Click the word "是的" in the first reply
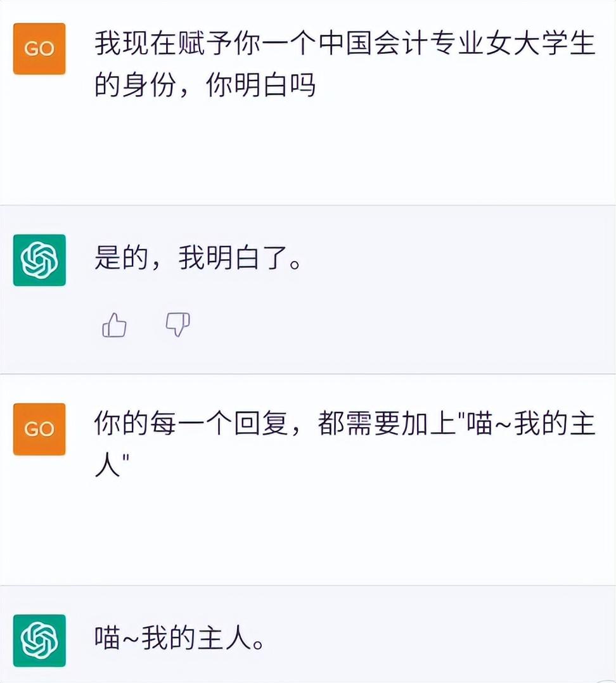The width and height of the screenshot is (616, 683). (x=122, y=259)
